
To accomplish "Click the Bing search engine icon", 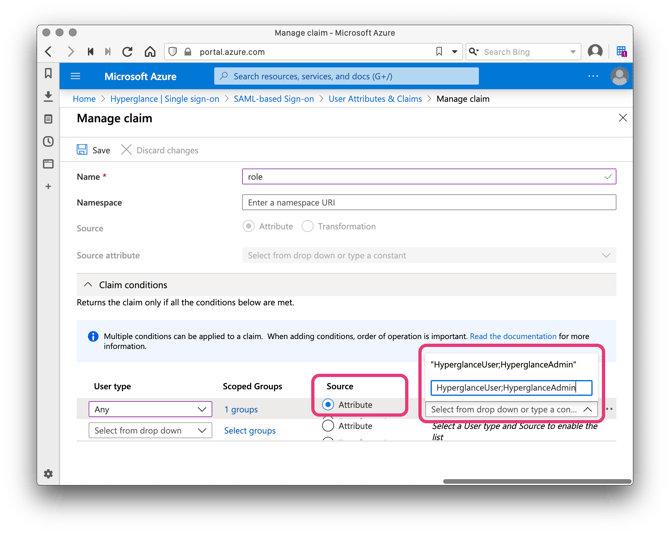I will 473,52.
